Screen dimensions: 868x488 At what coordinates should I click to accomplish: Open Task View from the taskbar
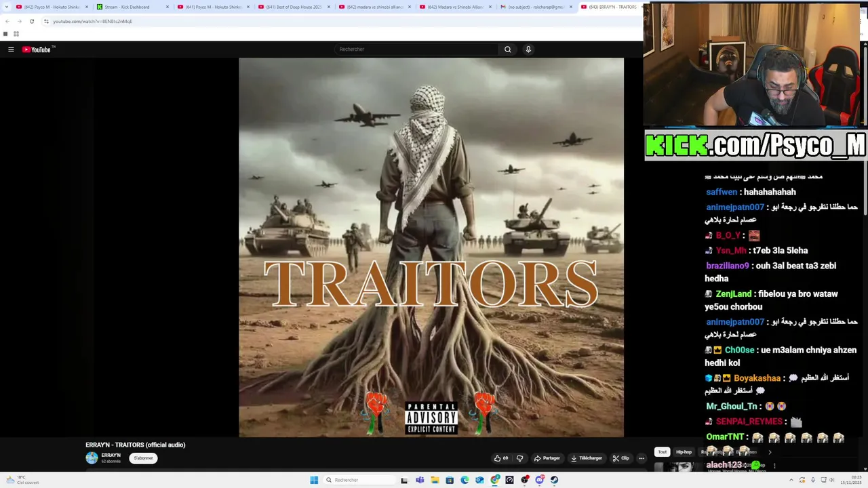404,480
